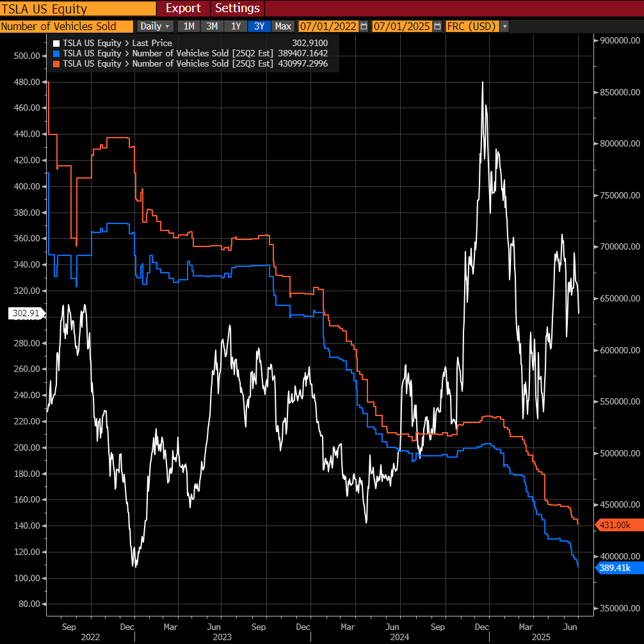The height and width of the screenshot is (644, 644).
Task: Open the Settings menu
Action: click(237, 8)
